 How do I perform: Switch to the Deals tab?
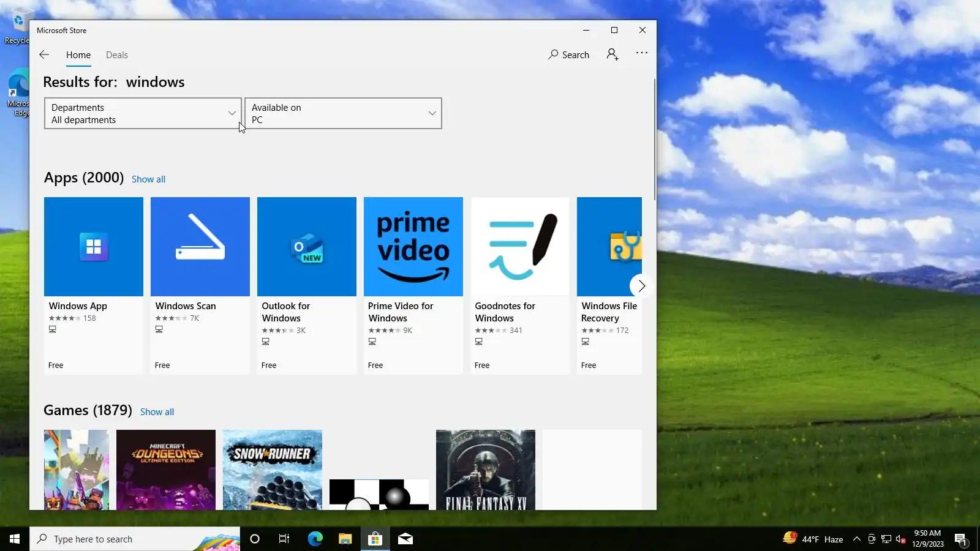click(x=117, y=55)
